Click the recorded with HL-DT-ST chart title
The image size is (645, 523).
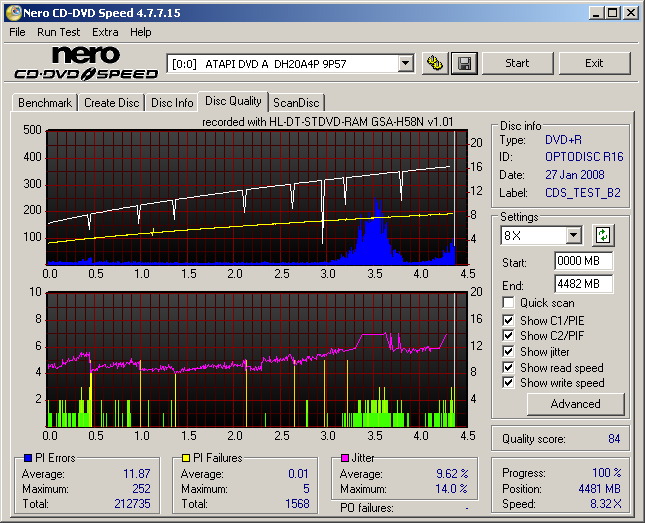[x=327, y=122]
